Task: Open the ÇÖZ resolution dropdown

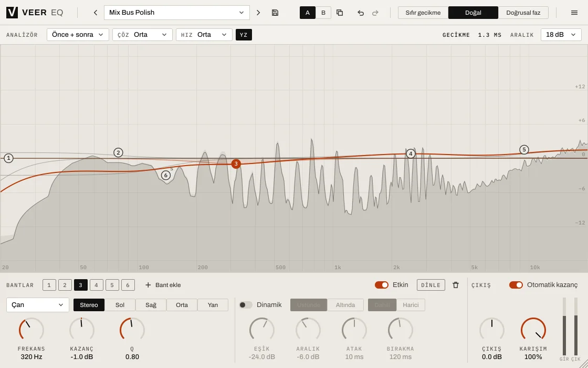Action: pos(142,35)
